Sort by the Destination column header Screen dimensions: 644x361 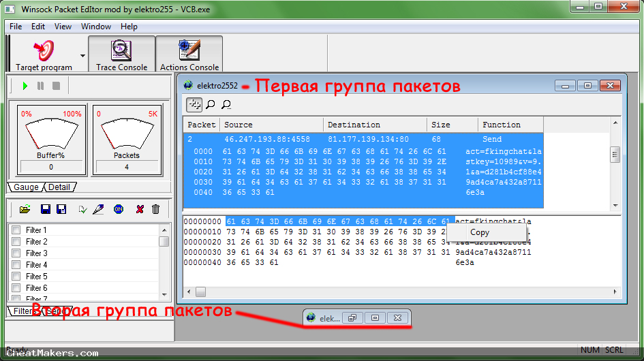coord(375,125)
